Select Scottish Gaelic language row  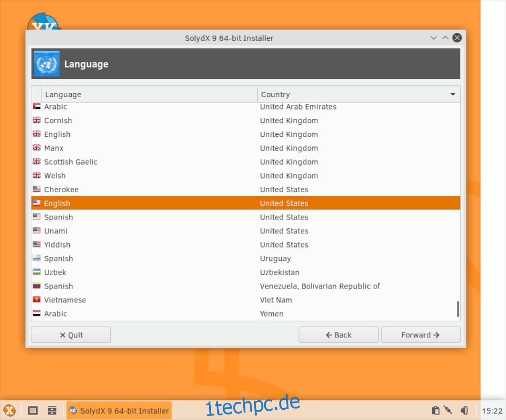(246, 162)
